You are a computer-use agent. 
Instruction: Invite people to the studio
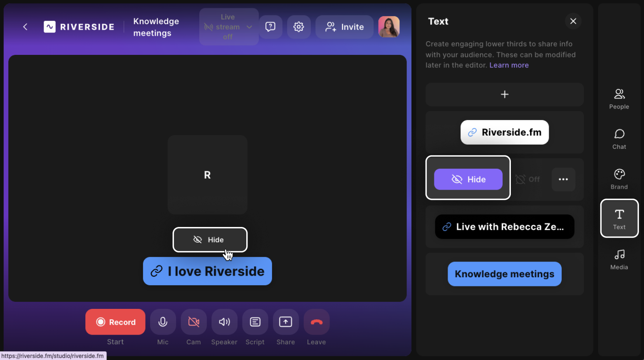[344, 27]
